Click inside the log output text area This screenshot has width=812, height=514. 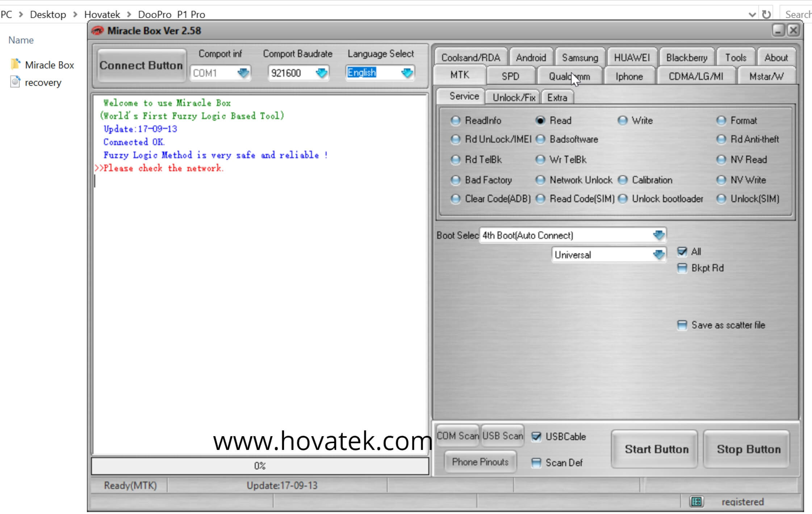[260, 274]
